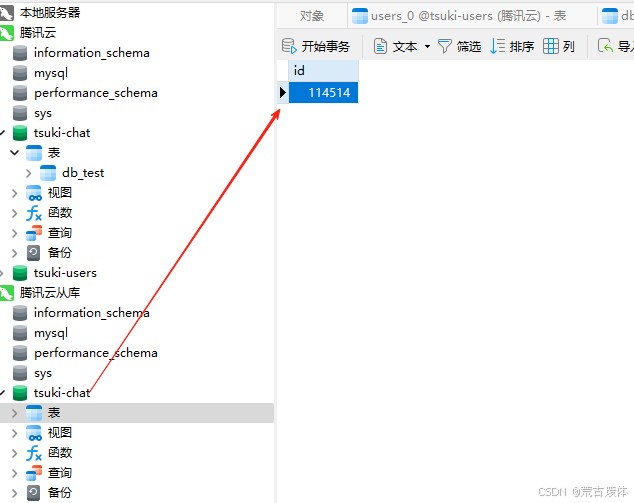Open information_schema database under 腾讯云
634x503 pixels.
click(x=92, y=53)
